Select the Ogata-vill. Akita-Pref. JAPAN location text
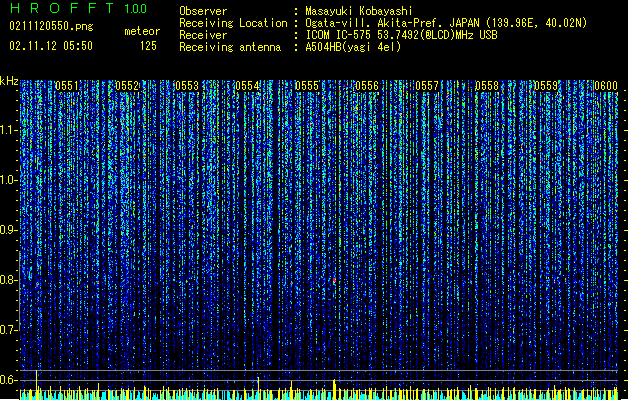 446,23
